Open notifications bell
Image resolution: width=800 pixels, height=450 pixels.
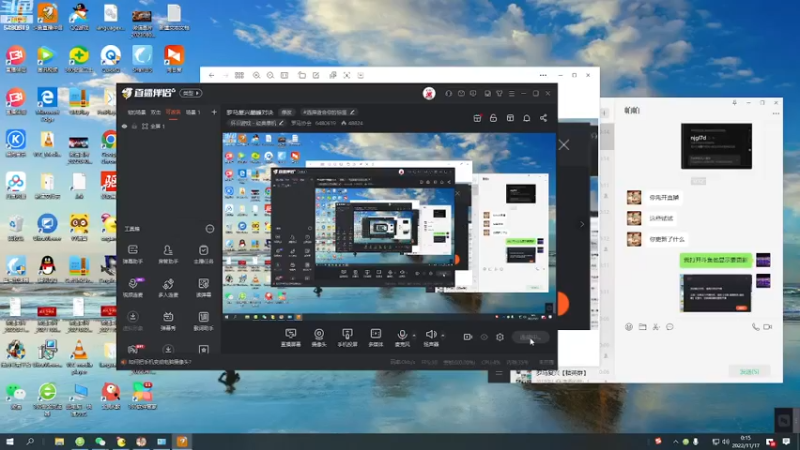(527, 118)
